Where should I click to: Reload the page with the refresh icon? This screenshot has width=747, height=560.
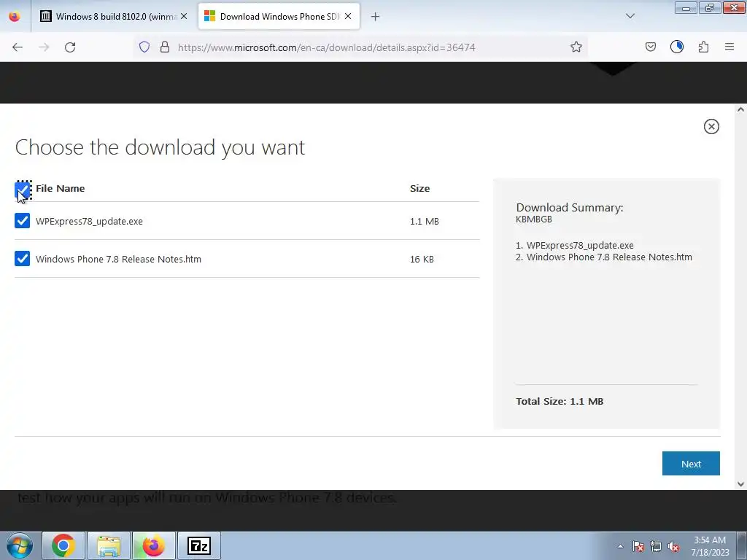click(x=70, y=47)
